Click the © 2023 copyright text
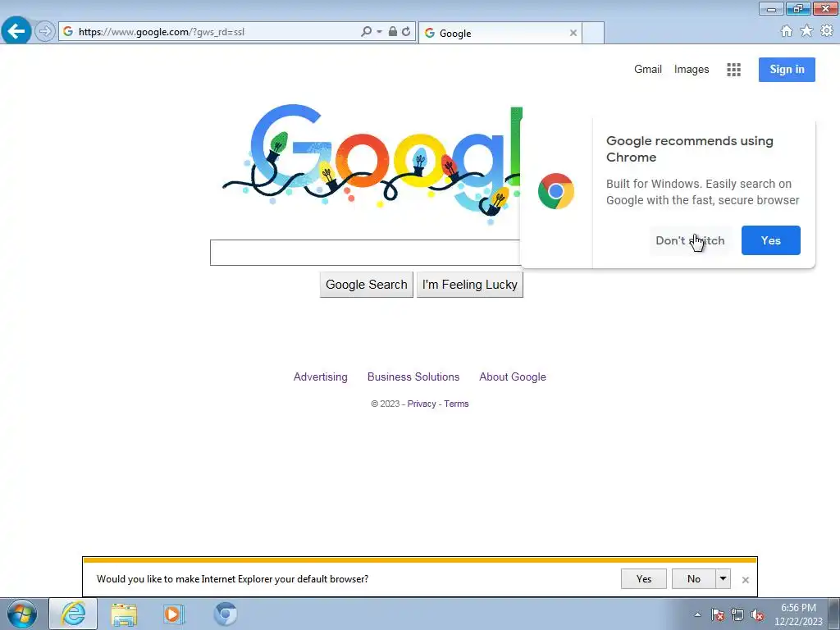 click(386, 404)
